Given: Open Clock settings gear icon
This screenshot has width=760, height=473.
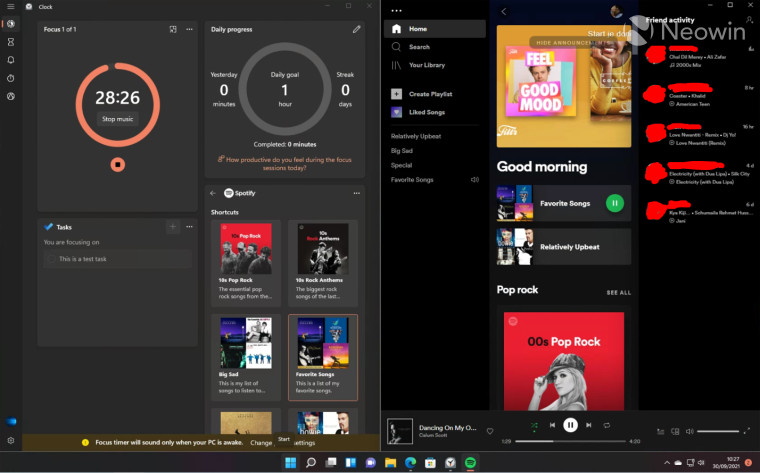Looking at the screenshot, I should tap(11, 441).
